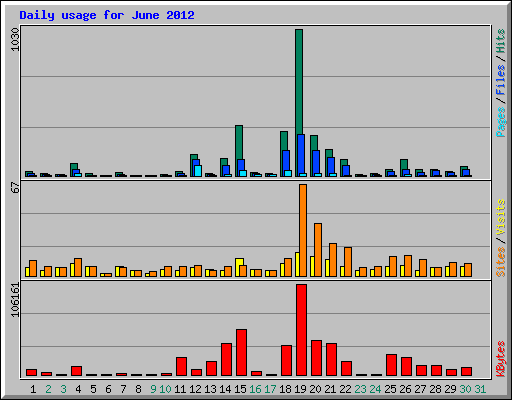Screen dimensions: 512x400
Task: Click the KBytes legend label
Action: [x=501, y=359]
